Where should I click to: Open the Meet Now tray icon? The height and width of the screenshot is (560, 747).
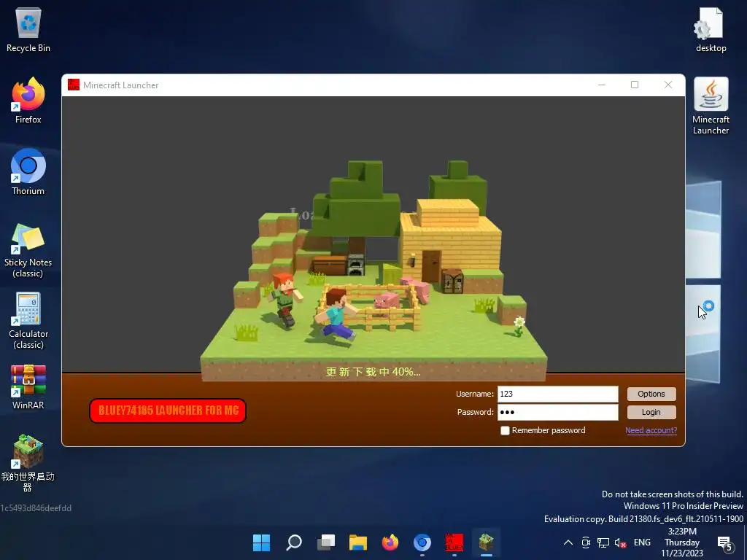(586, 542)
